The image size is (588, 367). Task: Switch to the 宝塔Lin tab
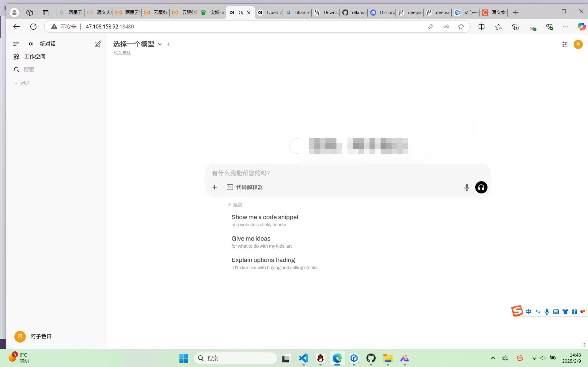[x=212, y=13]
